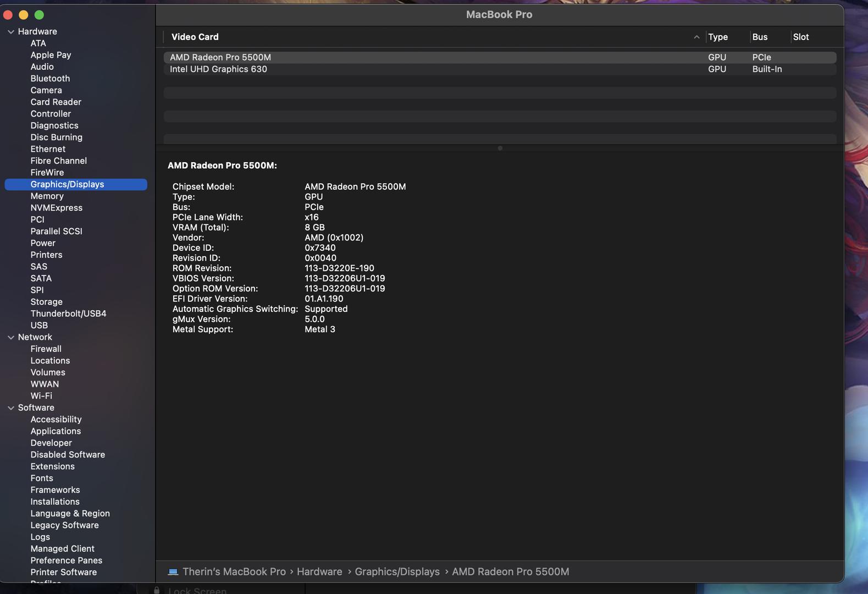Select the AMD Radeon Pro 5500M row

pyautogui.click(x=500, y=57)
